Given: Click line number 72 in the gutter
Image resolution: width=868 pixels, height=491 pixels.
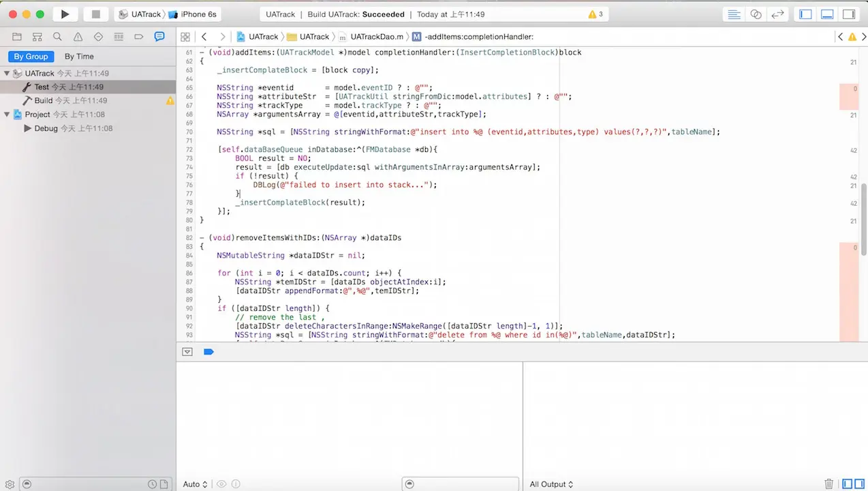Looking at the screenshot, I should click(189, 149).
